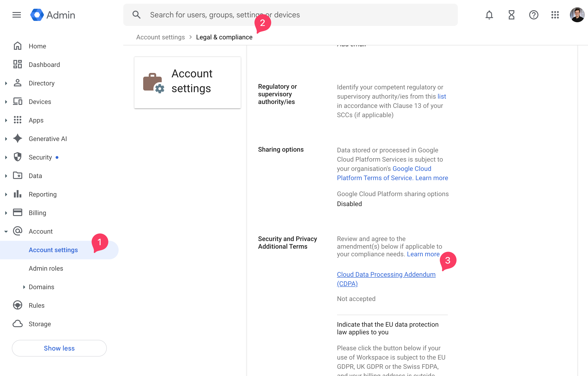Click the Storage cloud icon
Viewport: 588px width, 376px height.
18,324
